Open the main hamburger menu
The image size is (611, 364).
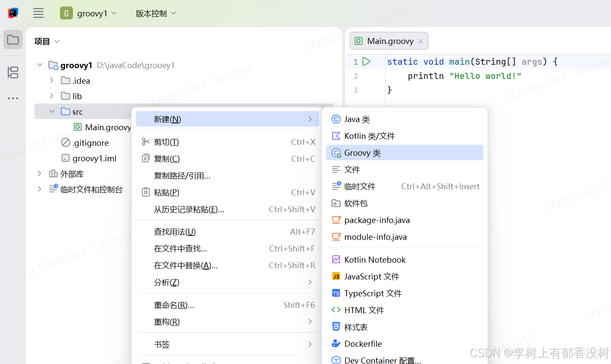tap(38, 13)
